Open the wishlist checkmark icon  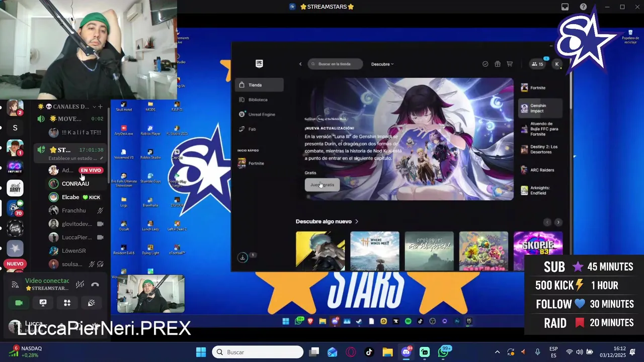(485, 64)
